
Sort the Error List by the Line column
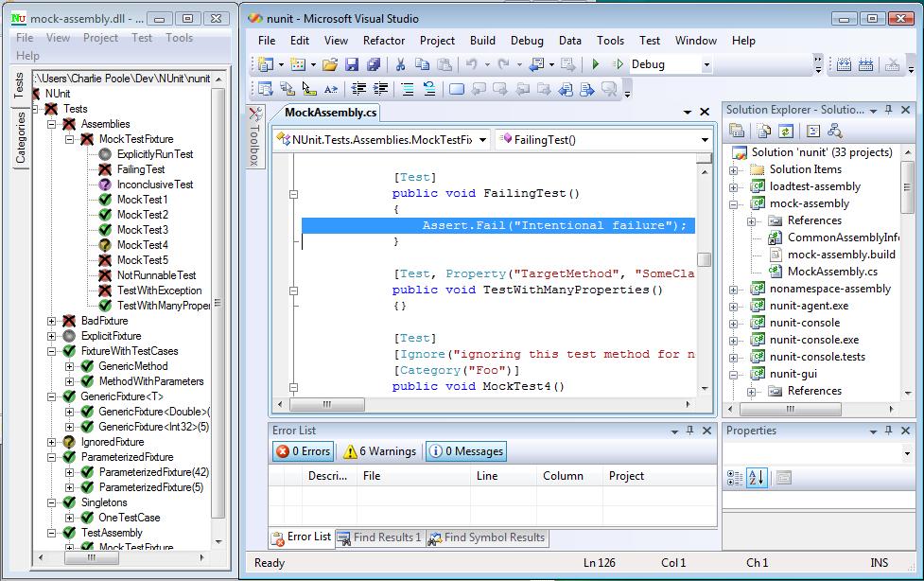click(503, 476)
